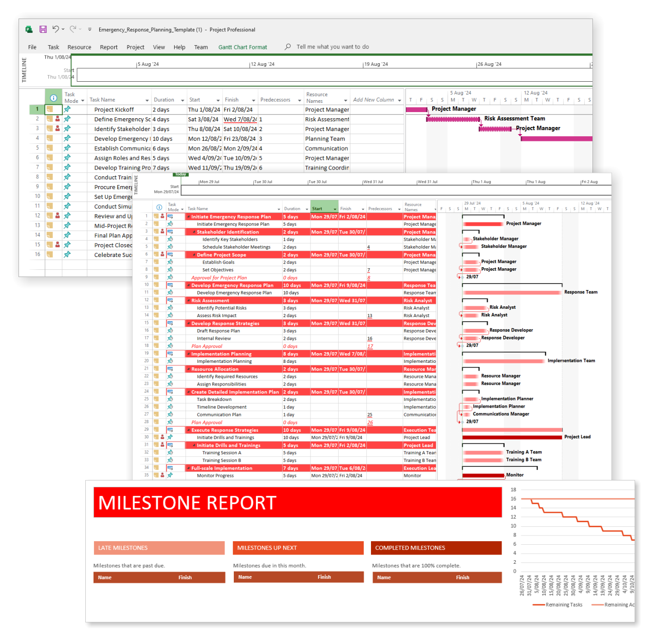Click the MILESTONES UP NEXT heading
This screenshot has width=650, height=644.
coord(267,548)
